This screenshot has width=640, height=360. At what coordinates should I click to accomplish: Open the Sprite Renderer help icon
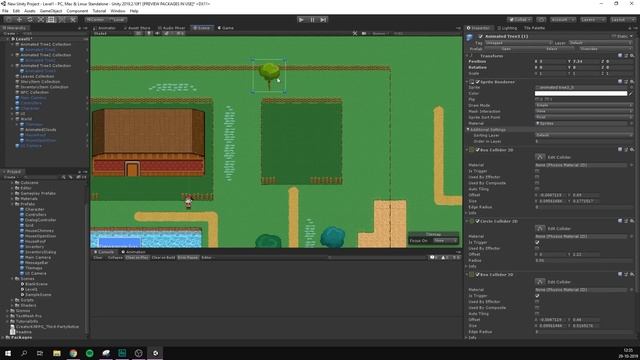(x=620, y=82)
